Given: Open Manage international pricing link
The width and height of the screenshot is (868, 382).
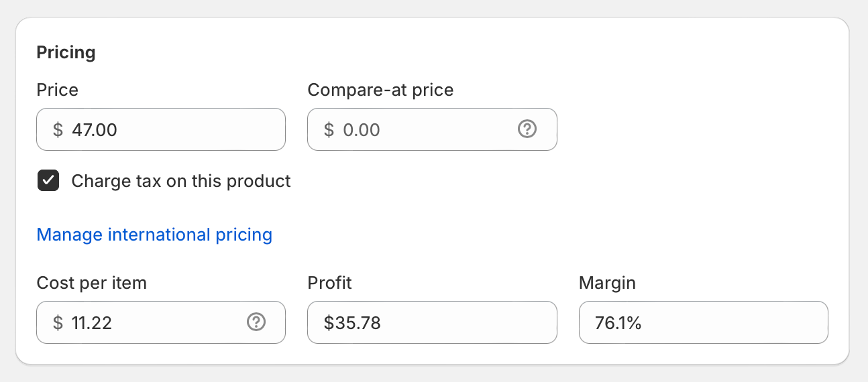Looking at the screenshot, I should pos(154,235).
